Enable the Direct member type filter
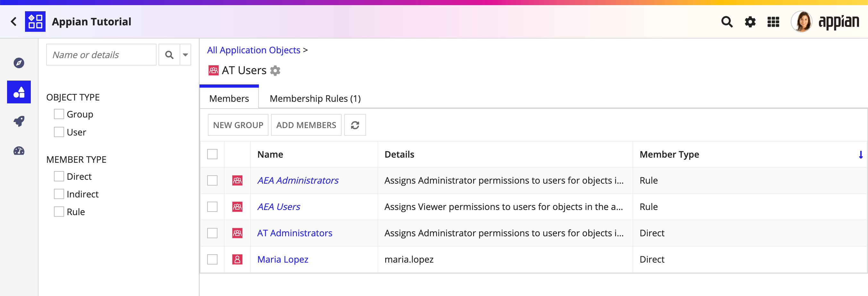 point(59,176)
